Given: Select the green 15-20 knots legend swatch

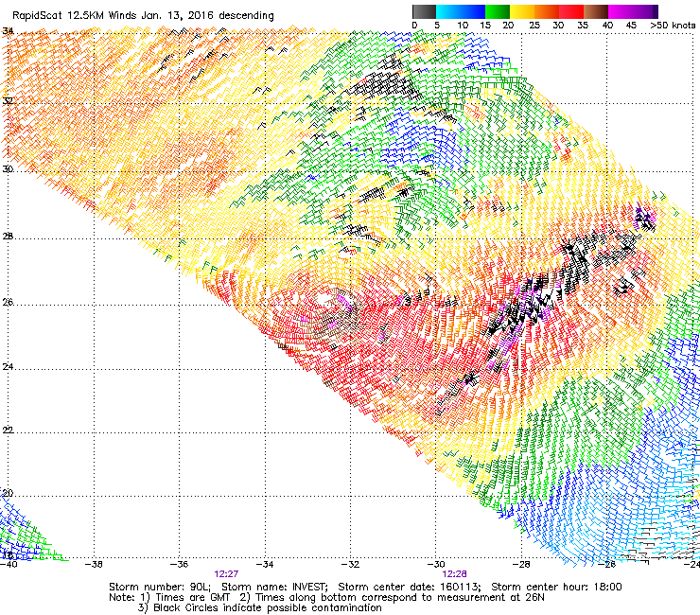Looking at the screenshot, I should coord(498,11).
